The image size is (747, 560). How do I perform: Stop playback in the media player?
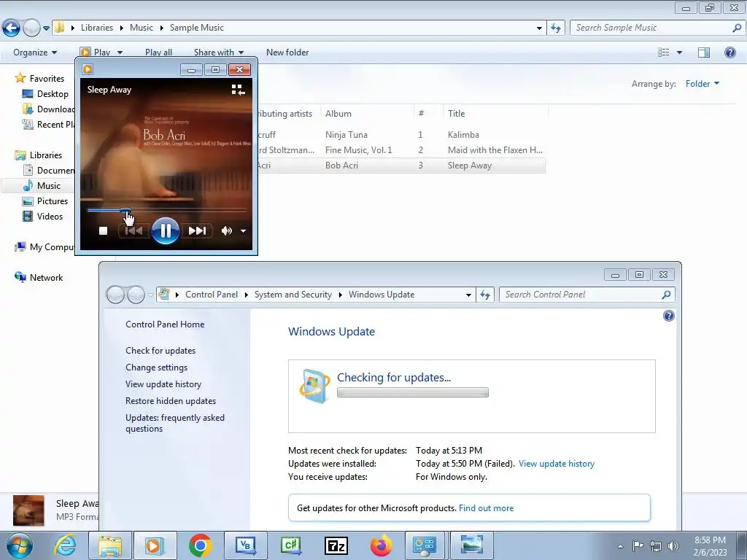click(103, 231)
